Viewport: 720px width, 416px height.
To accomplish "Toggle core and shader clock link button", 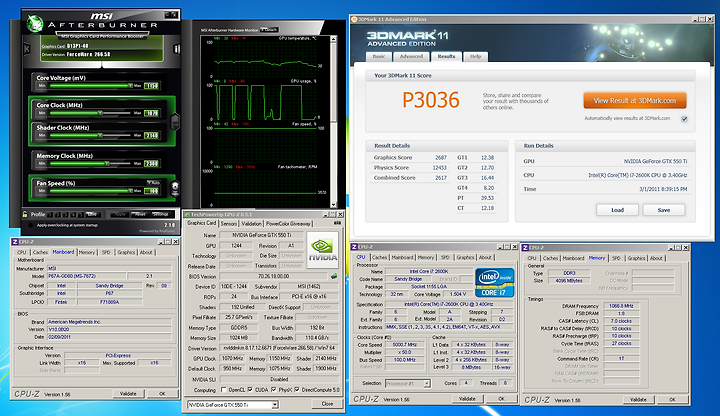I will pos(174,122).
